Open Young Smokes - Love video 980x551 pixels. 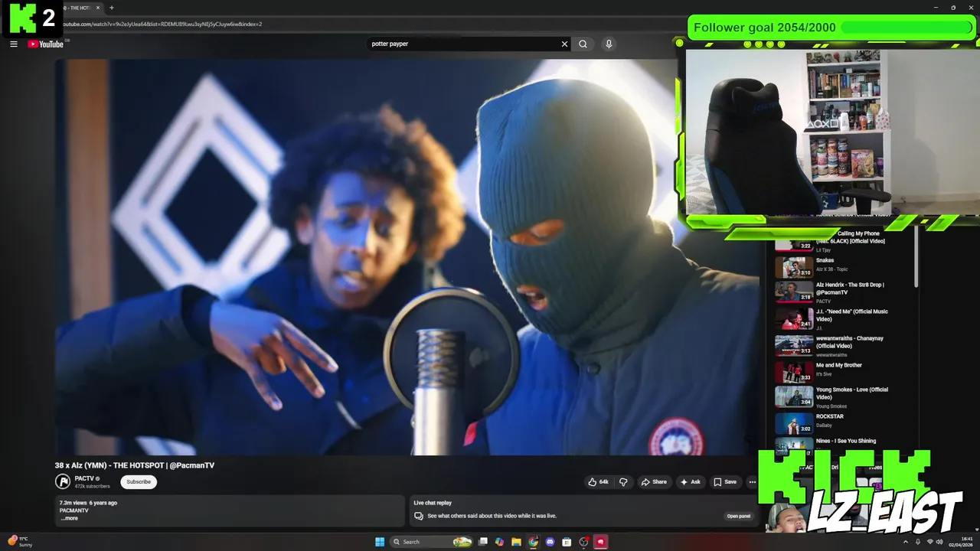click(x=851, y=393)
